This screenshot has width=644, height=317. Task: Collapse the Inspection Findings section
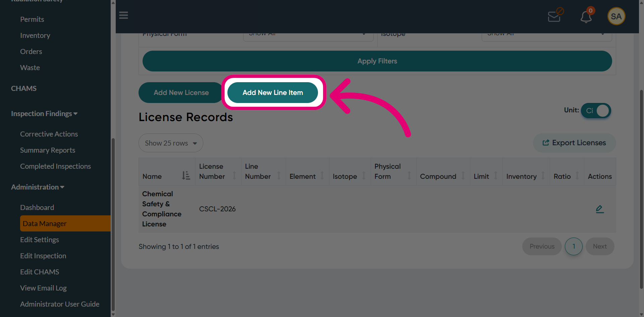(x=44, y=114)
